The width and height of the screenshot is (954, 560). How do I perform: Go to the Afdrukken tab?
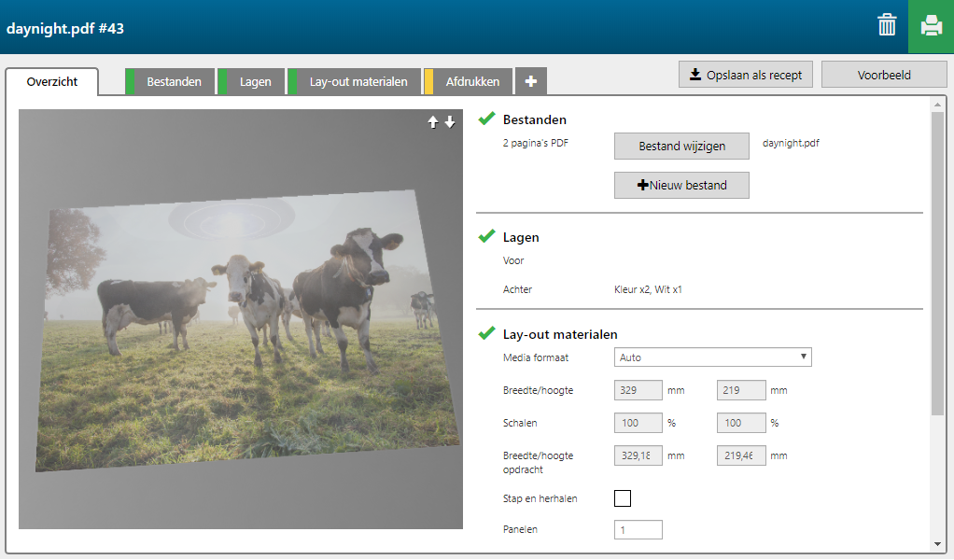(x=471, y=82)
